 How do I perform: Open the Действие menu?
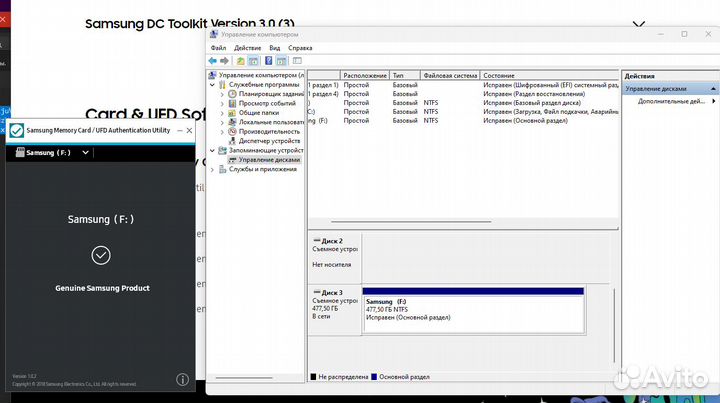pos(247,48)
